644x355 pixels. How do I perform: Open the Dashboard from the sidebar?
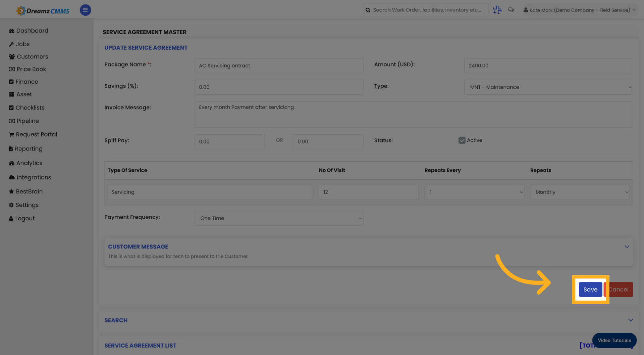32,31
